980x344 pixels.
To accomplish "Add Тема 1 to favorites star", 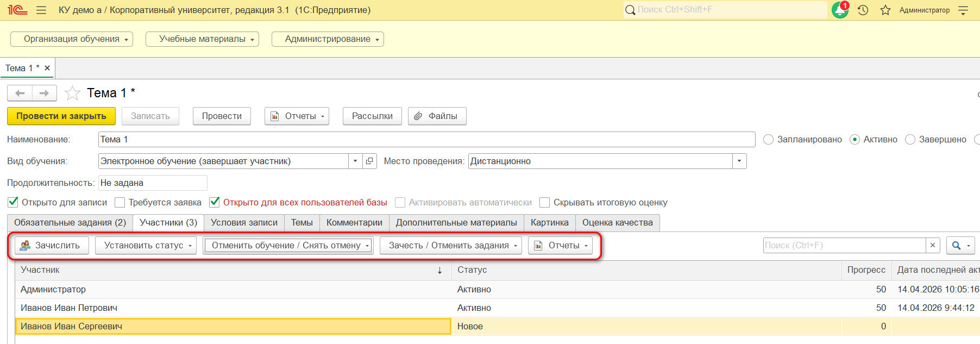I will 72,93.
